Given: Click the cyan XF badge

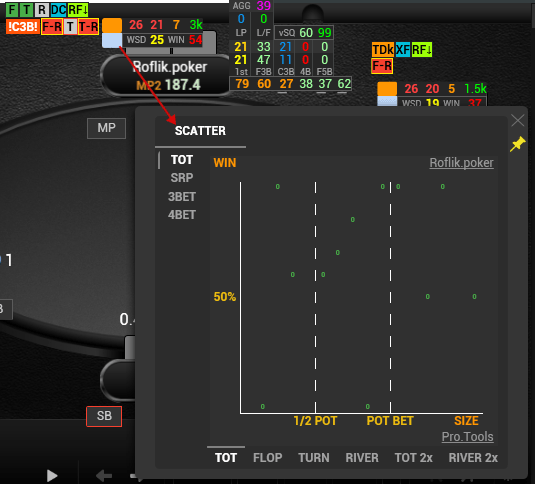Looking at the screenshot, I should pyautogui.click(x=403, y=50).
